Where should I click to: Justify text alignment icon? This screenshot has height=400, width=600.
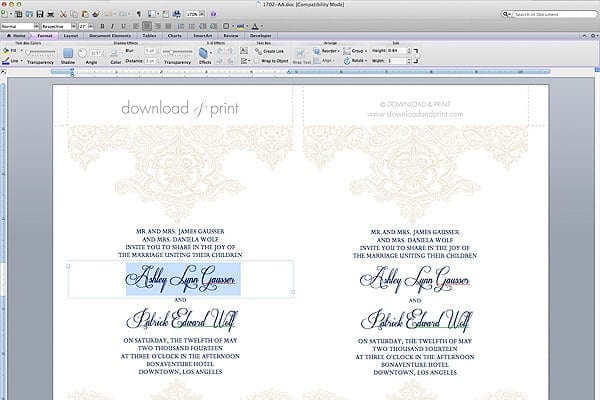(168, 26)
